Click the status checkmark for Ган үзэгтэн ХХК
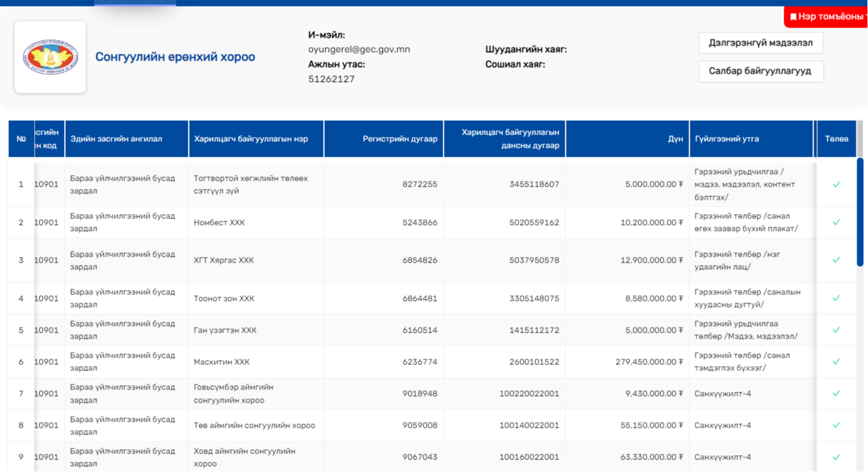This screenshot has width=868, height=472. pos(836,330)
